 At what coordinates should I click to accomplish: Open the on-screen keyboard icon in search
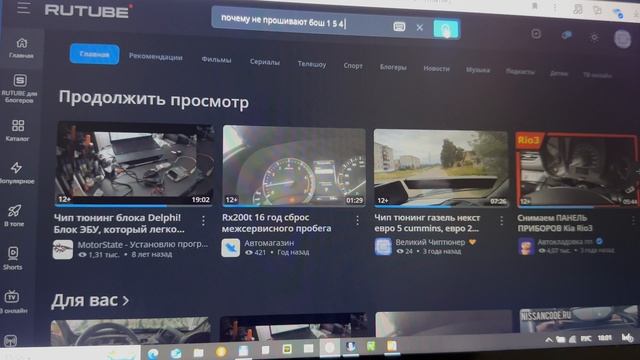click(399, 27)
